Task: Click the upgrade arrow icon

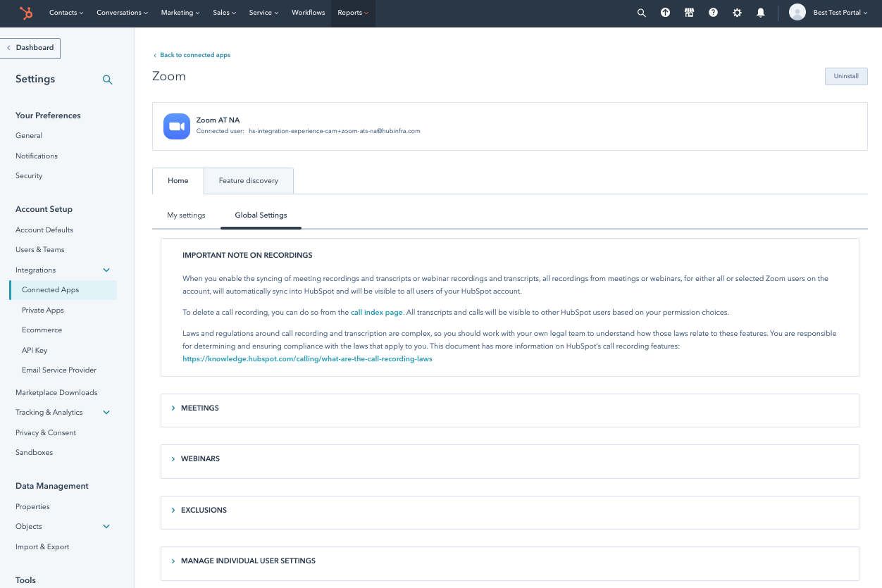Action: point(665,13)
